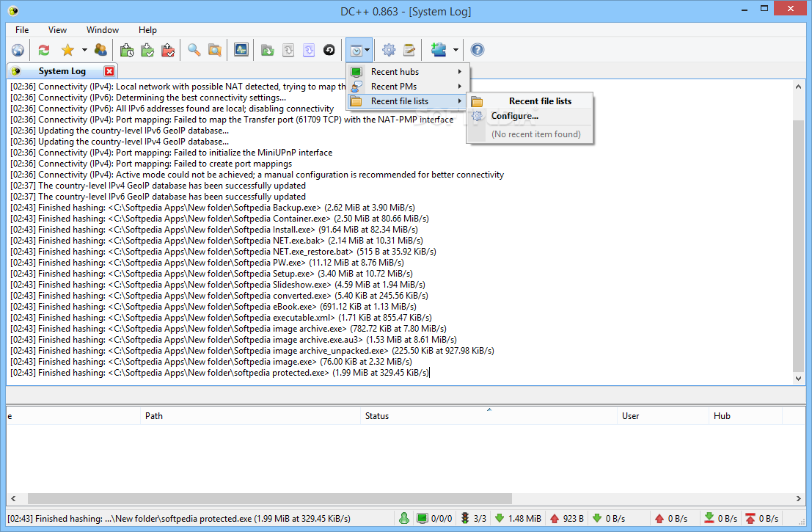Screen dimensions: 812x532
Task: Click the Softpedia eBook.exe hashing log line
Action: (213, 307)
